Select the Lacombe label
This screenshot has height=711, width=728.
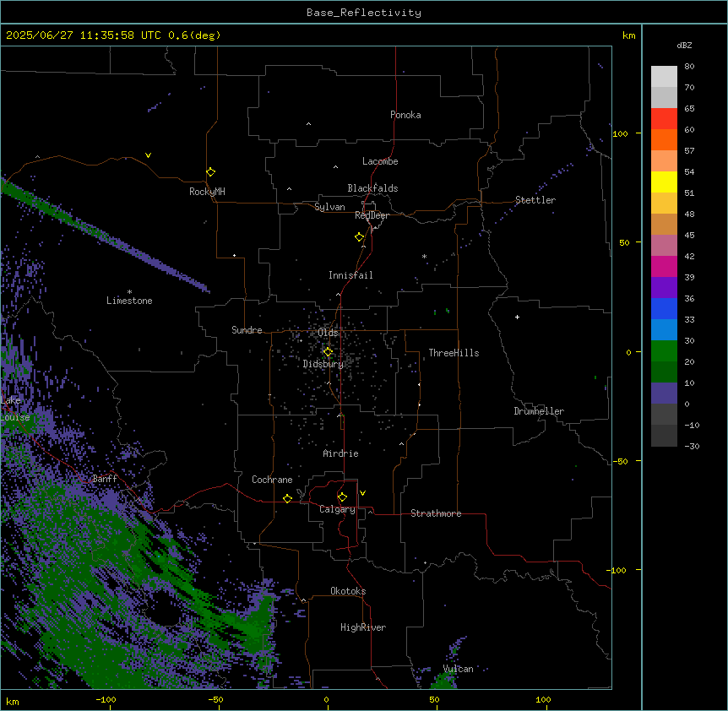(x=380, y=161)
